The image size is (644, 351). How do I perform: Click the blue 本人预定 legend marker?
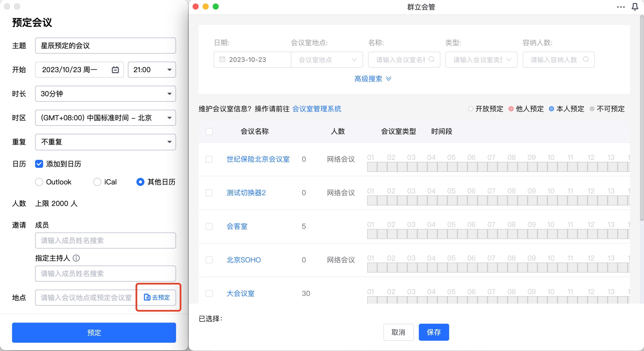point(551,109)
